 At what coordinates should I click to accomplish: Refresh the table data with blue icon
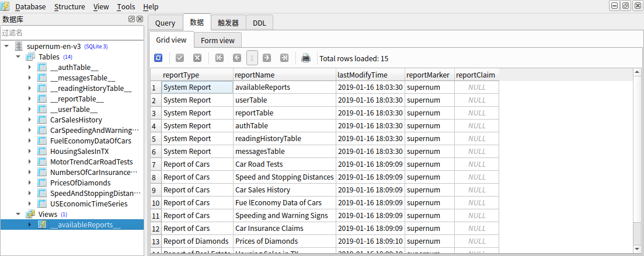(158, 58)
